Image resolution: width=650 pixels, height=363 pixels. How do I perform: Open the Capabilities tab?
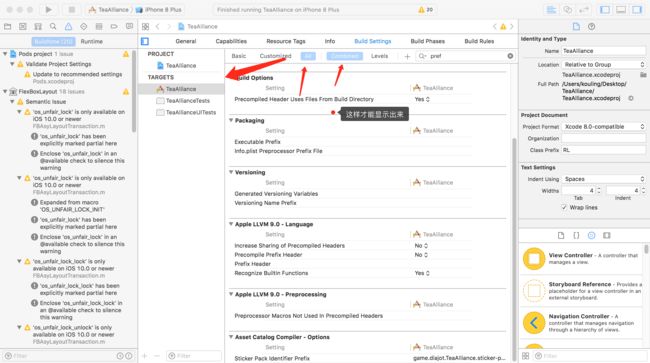[231, 41]
